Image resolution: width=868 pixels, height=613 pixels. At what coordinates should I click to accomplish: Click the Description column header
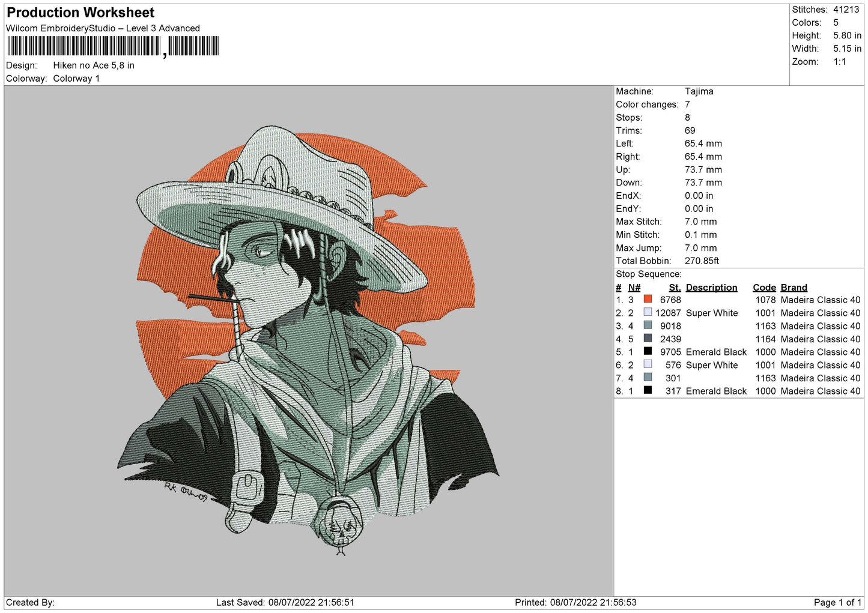point(711,288)
